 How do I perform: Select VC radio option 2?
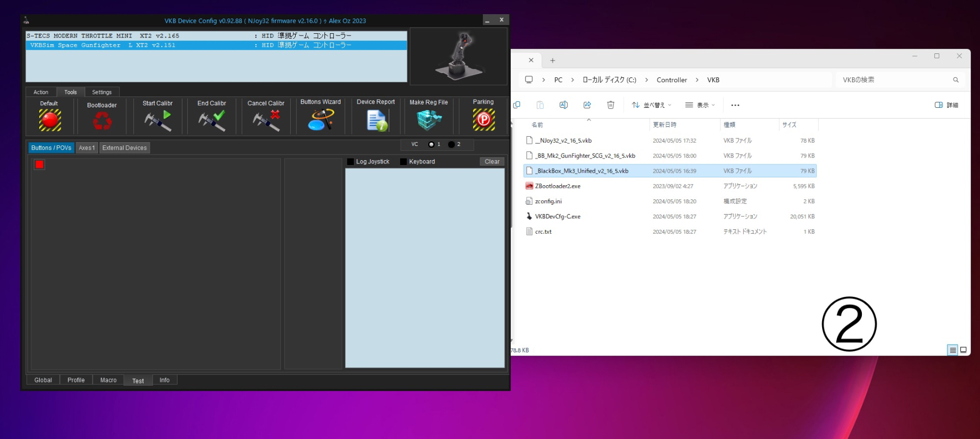(x=451, y=144)
